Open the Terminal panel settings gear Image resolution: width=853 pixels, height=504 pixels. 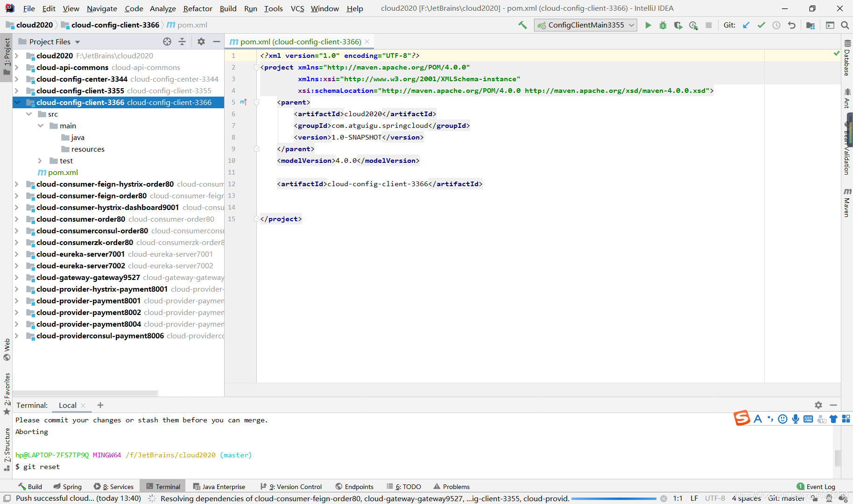818,405
